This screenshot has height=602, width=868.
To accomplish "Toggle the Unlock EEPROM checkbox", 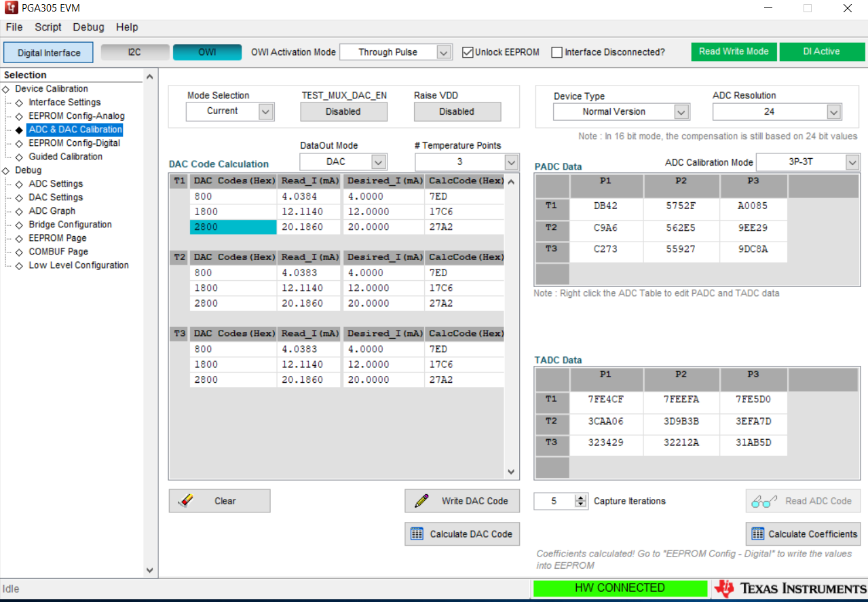I will (468, 52).
